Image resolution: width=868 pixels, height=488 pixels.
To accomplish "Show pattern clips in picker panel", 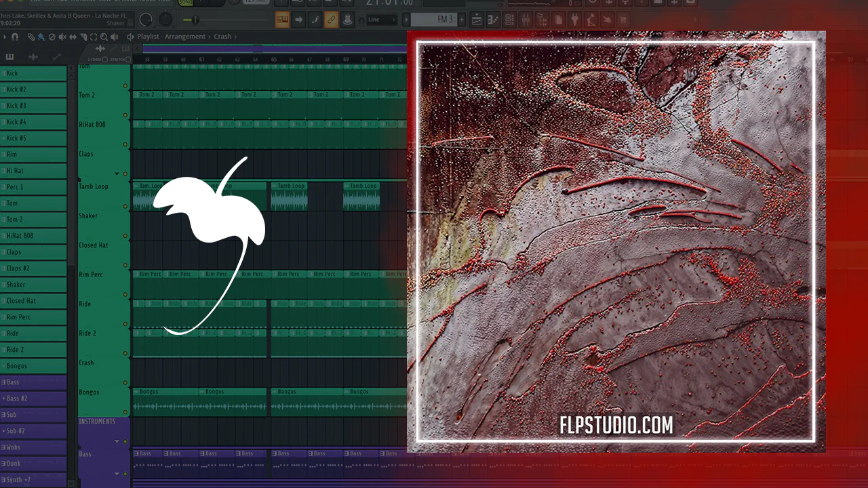I will tap(10, 57).
